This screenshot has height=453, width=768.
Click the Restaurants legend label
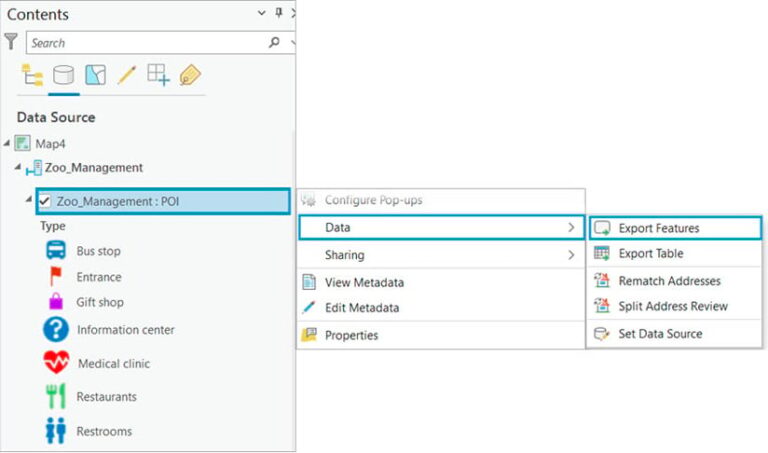pos(106,397)
